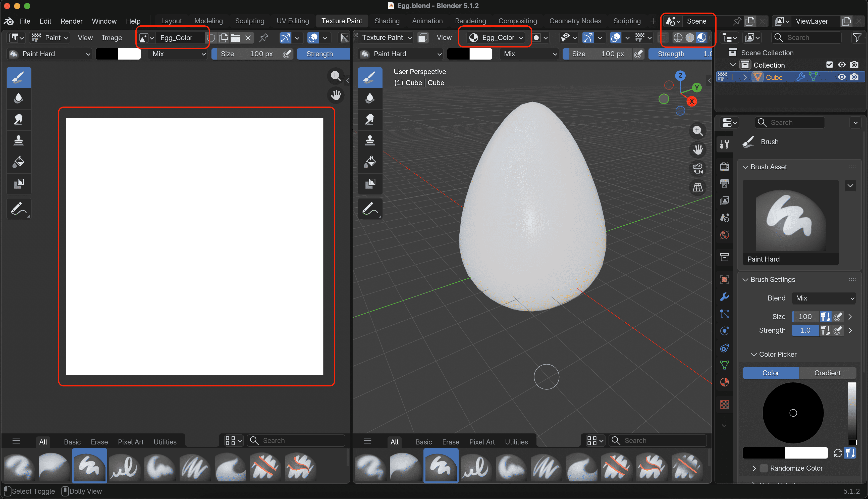Screen dimensions: 868x499
Task: Click the Color button in Color Picker
Action: tap(770, 373)
